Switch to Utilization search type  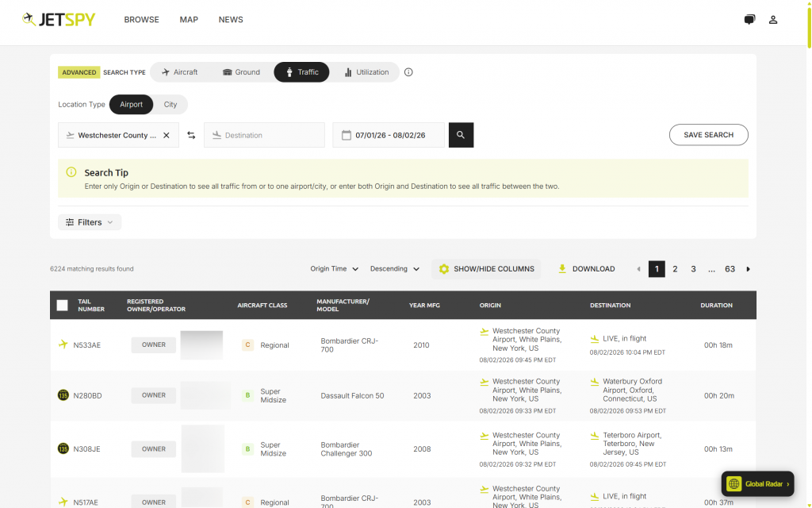(x=366, y=72)
